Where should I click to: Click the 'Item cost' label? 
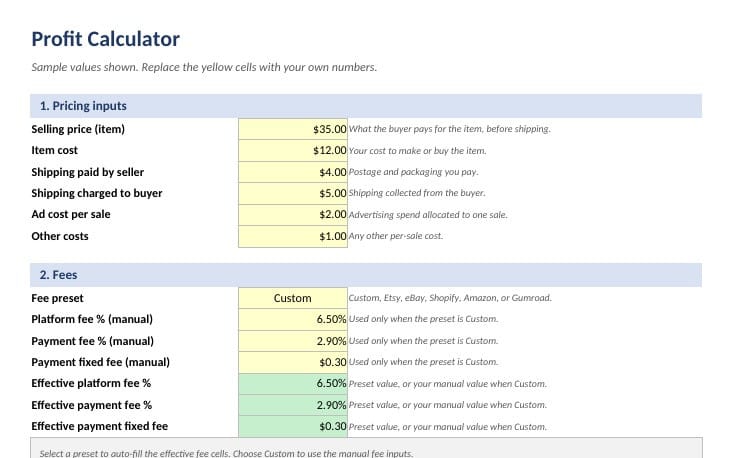(x=54, y=150)
